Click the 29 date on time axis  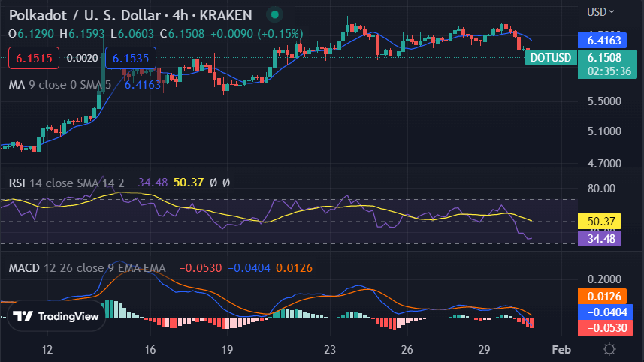484,350
